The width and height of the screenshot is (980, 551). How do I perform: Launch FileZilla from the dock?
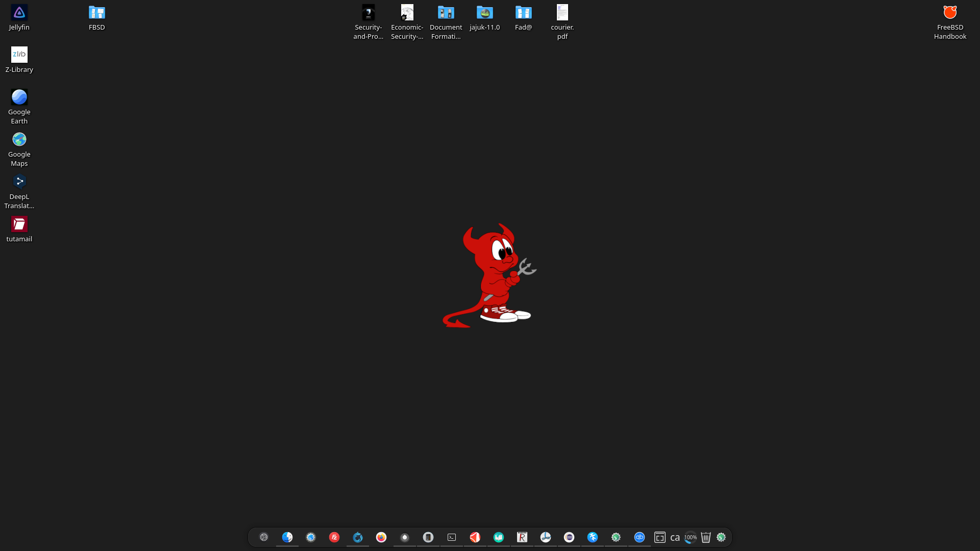tap(334, 537)
